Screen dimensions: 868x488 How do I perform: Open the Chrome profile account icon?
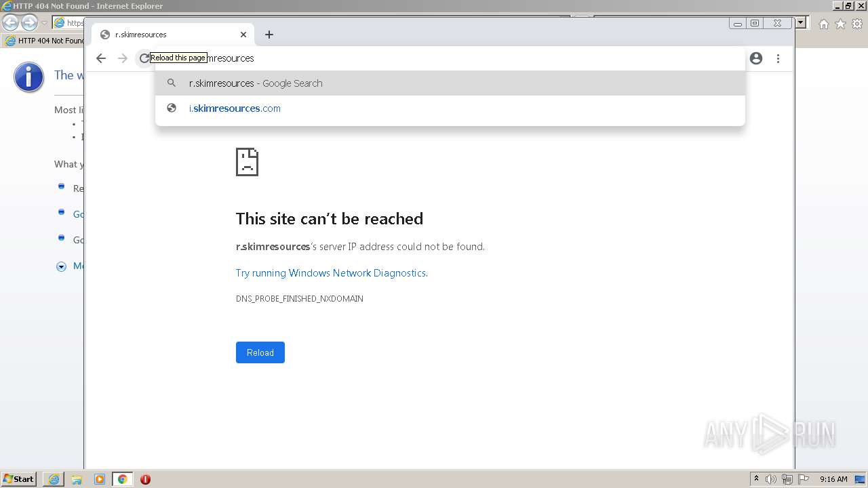(756, 58)
